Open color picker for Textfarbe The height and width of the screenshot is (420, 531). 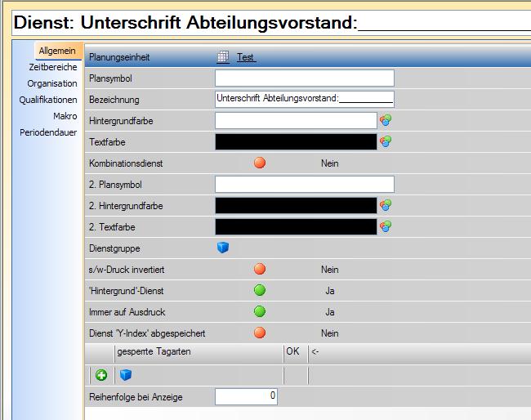click(x=386, y=141)
